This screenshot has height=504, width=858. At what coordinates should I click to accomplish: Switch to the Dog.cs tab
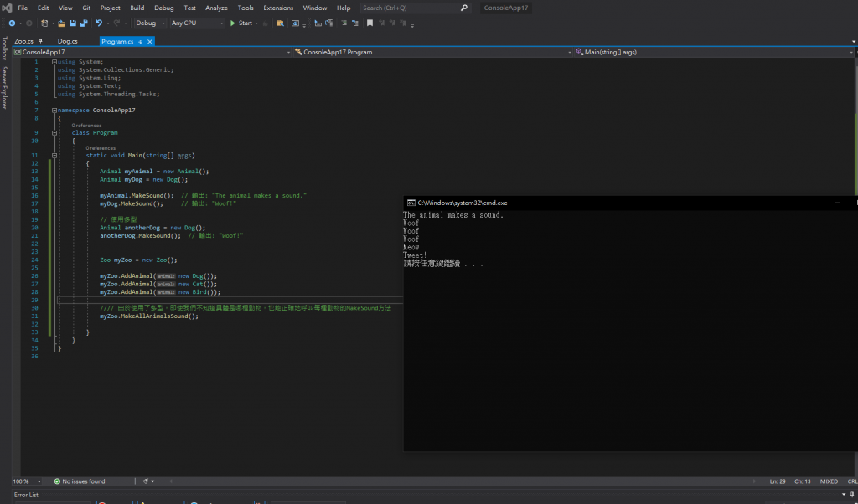click(67, 40)
